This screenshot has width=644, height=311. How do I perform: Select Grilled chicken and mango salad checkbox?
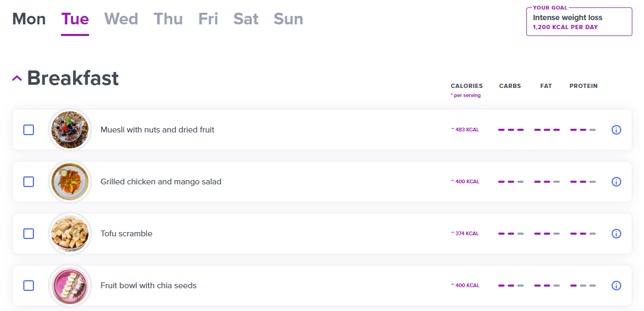29,182
